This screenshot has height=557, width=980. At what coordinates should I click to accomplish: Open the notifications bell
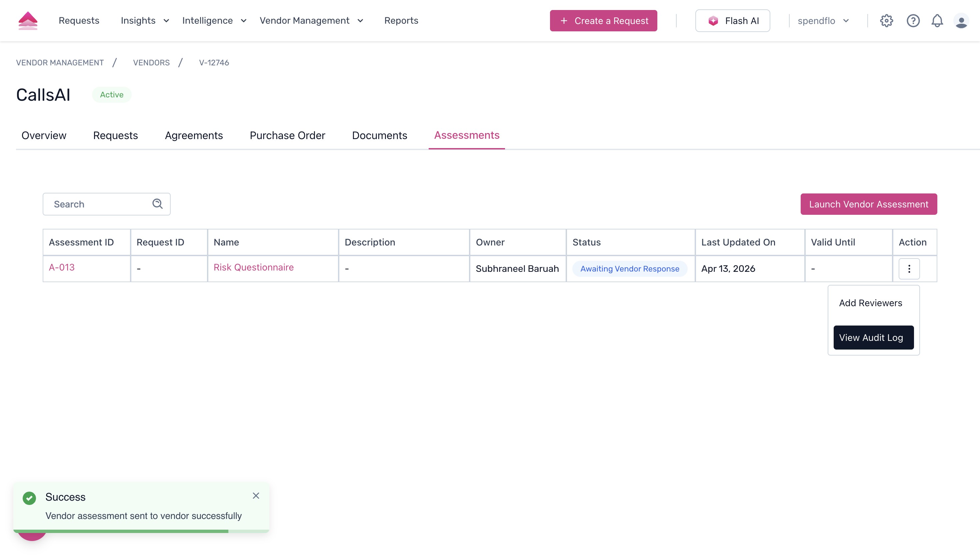click(x=937, y=21)
